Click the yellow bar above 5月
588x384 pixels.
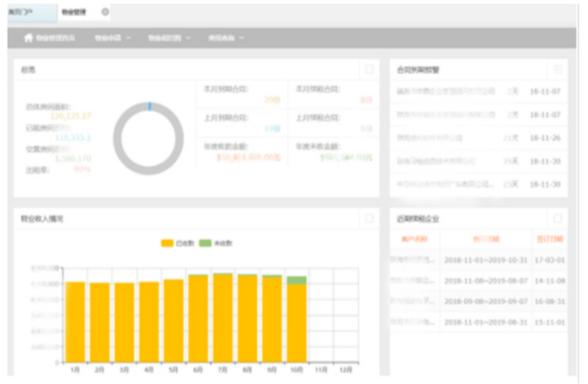tap(173, 321)
